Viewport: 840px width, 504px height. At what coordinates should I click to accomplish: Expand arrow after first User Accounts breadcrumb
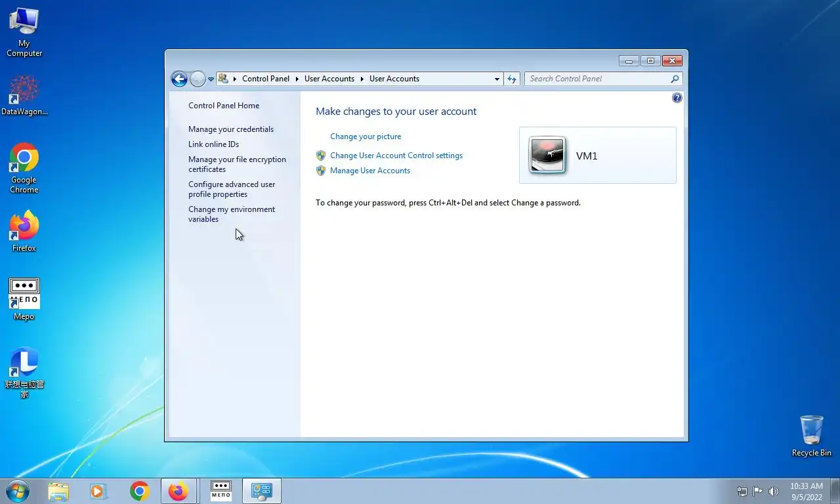[x=362, y=79]
